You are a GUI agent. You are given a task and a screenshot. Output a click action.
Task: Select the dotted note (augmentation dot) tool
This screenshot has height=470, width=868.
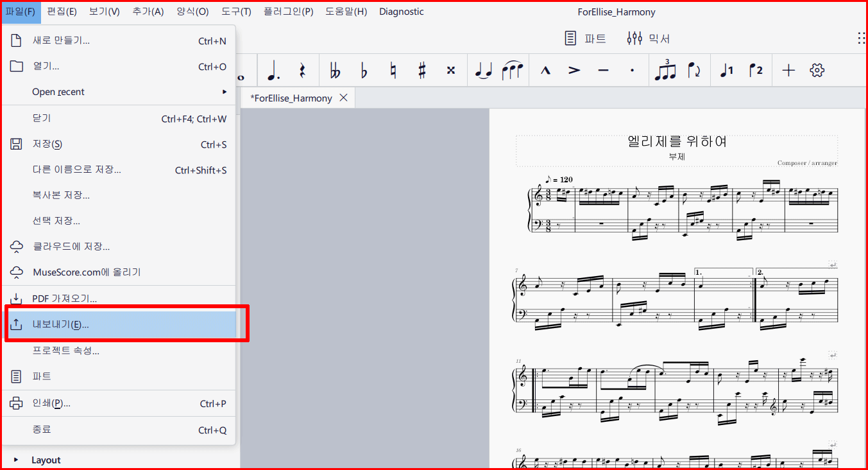274,70
